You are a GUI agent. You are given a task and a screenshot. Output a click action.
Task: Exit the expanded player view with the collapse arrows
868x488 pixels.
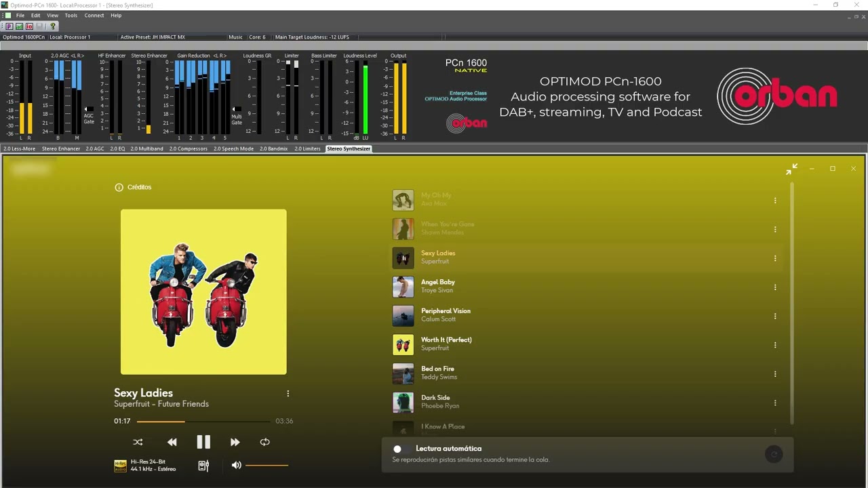coord(791,169)
